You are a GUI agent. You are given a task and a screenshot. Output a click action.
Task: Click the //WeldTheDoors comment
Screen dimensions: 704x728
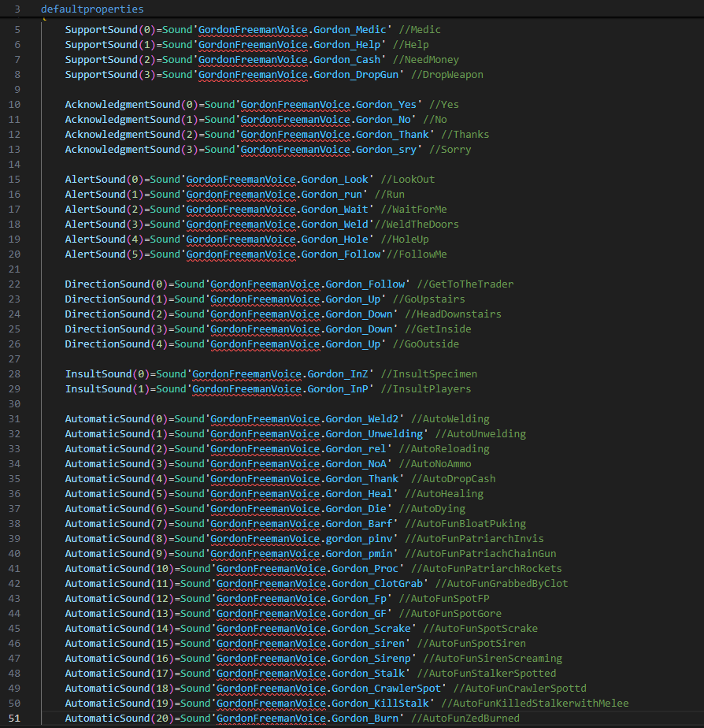423,225
